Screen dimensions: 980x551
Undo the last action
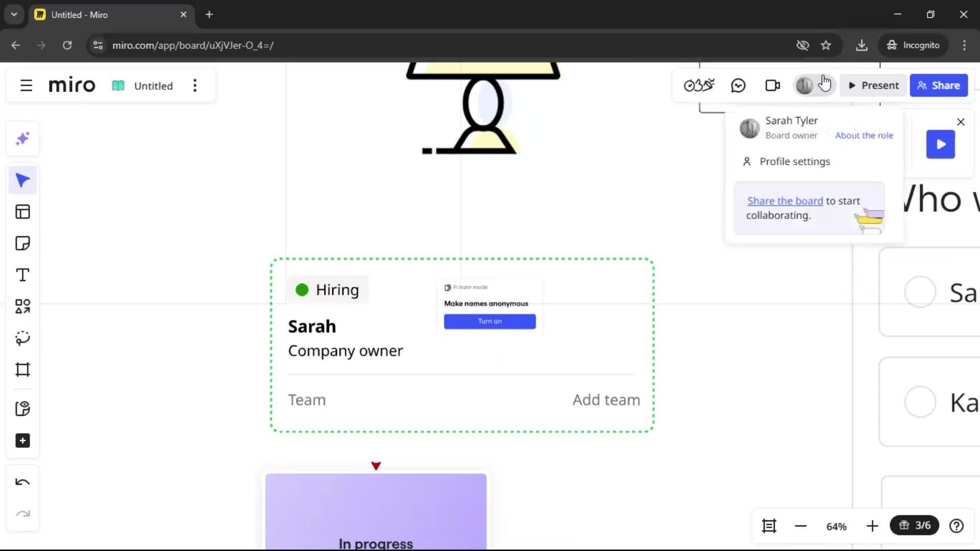click(x=22, y=482)
